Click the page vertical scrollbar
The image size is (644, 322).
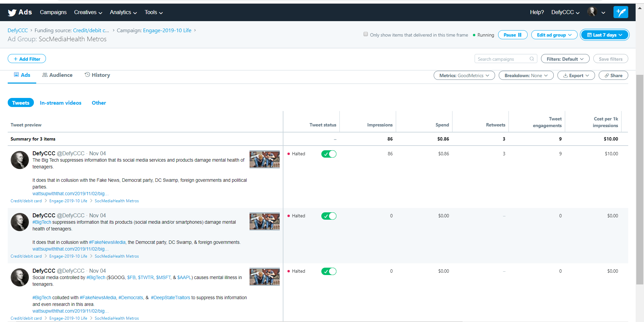pyautogui.click(x=640, y=179)
